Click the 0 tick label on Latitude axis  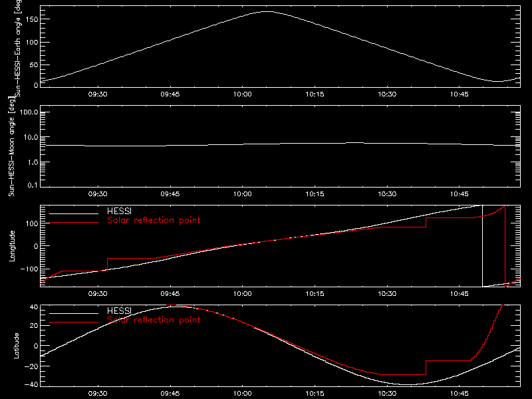point(36,346)
